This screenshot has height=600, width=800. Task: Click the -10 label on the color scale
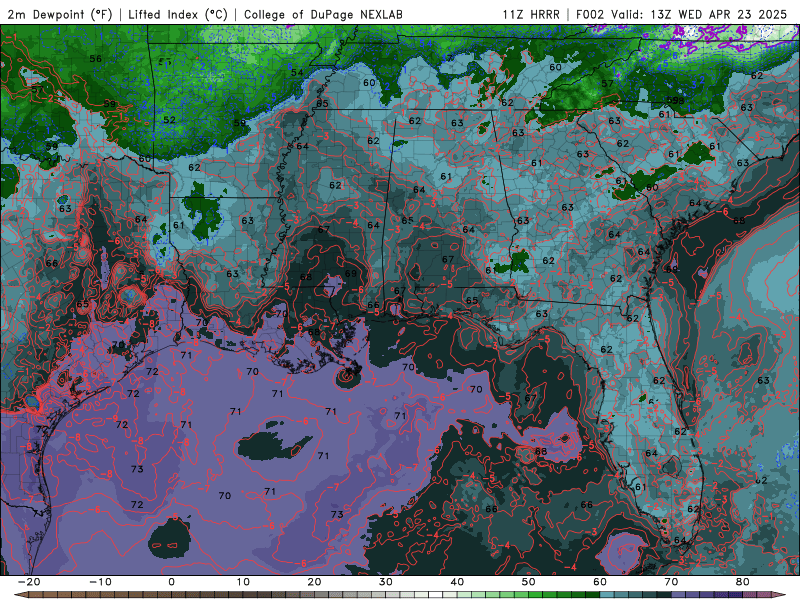pos(100,582)
